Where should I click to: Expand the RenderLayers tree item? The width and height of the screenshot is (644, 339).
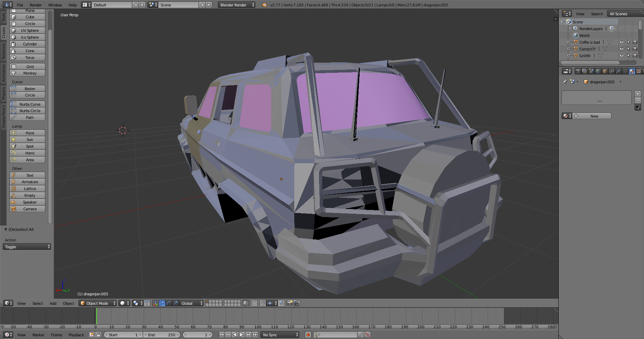(570, 28)
